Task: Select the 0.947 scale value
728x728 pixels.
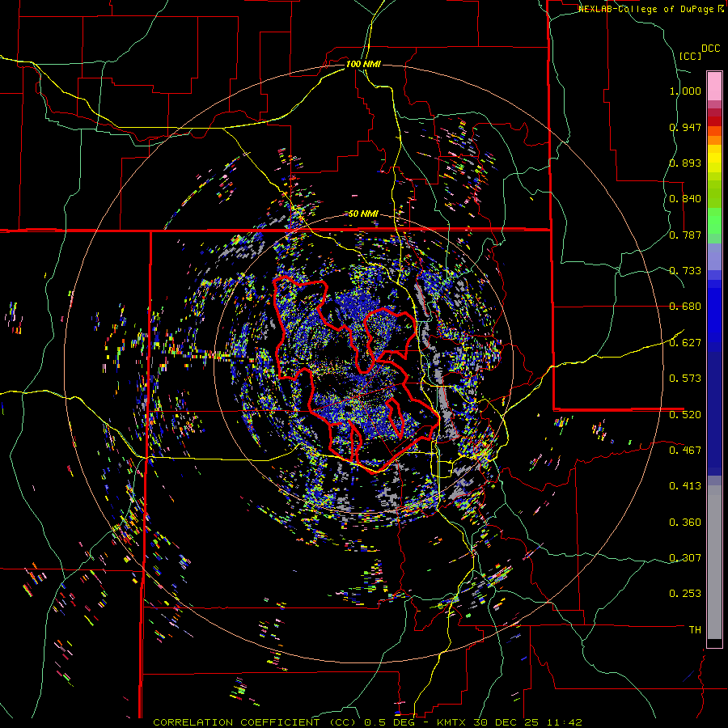Action: 685,127
